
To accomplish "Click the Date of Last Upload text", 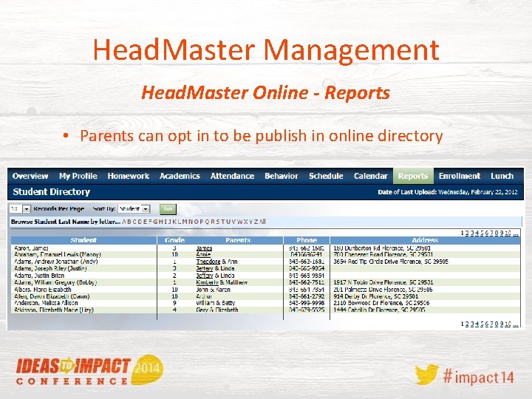I will [x=448, y=192].
